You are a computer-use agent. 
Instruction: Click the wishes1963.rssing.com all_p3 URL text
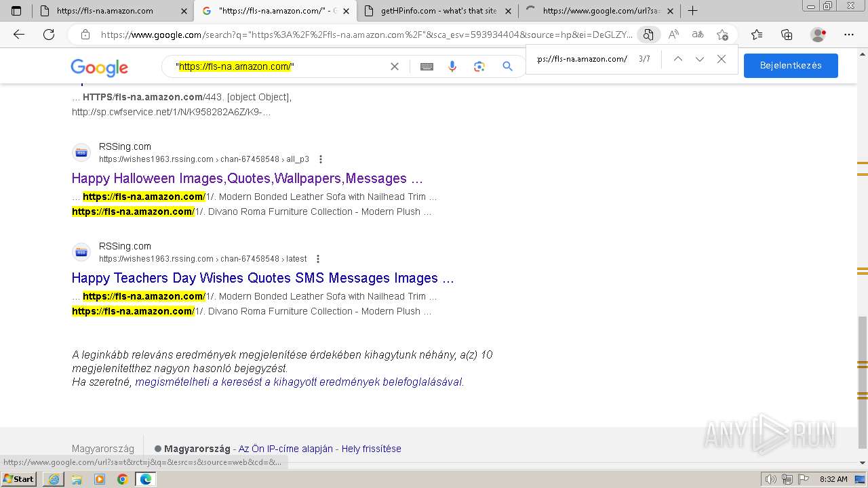coord(204,159)
